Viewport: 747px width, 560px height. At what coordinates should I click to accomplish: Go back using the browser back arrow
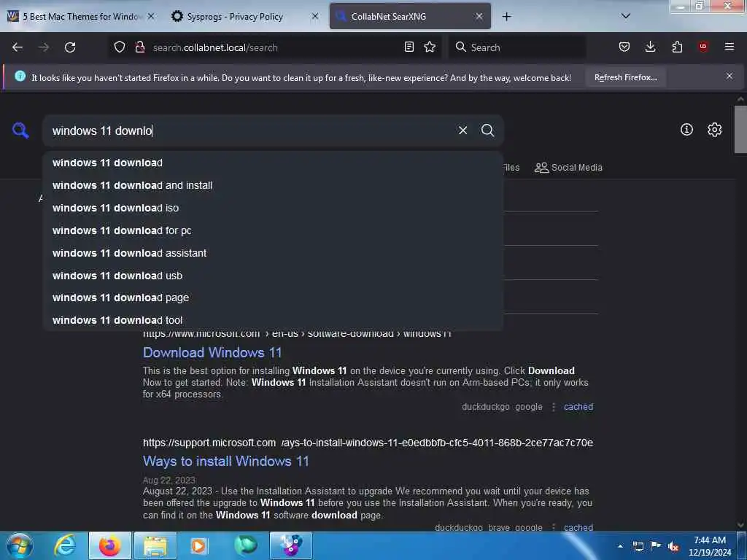click(18, 47)
